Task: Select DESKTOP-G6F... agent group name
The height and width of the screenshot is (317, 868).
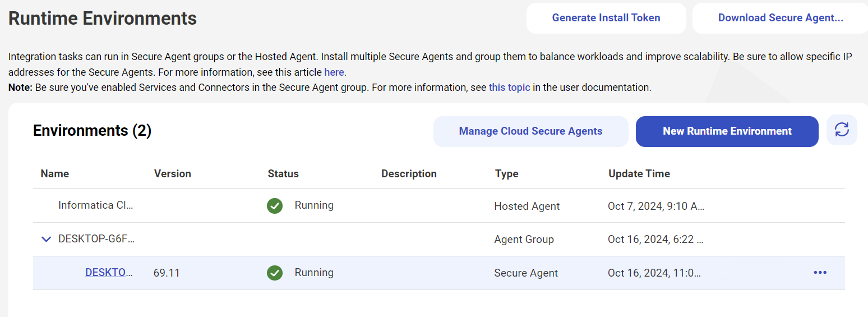Action: click(96, 239)
